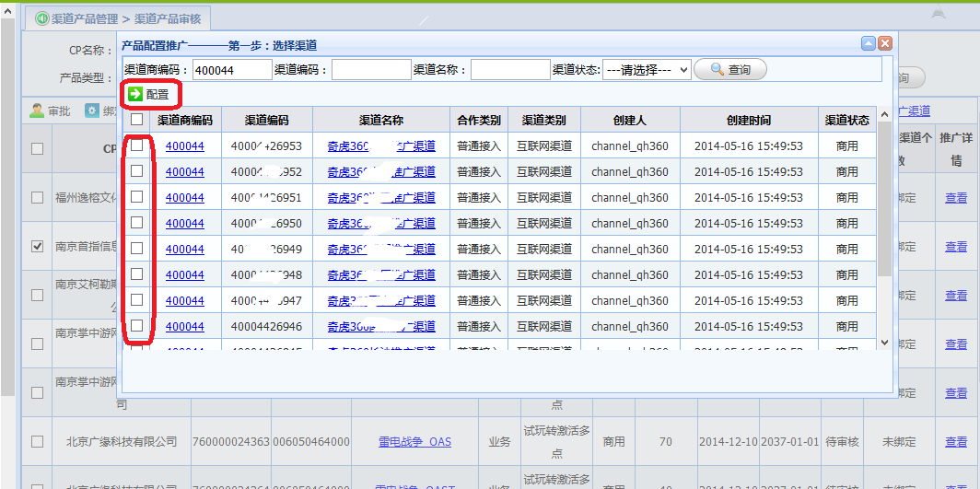
Task: Select the 渠道产品管理 > 渠道产品审核 tab
Action: point(118,18)
